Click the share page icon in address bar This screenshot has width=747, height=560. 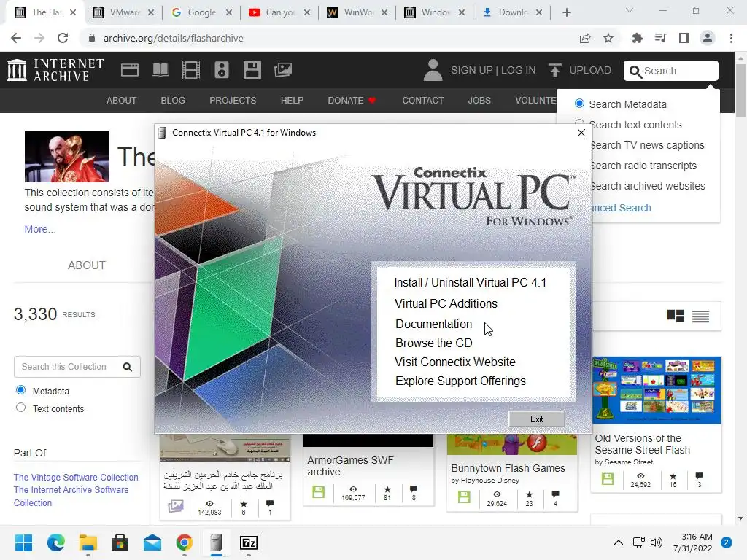[585, 38]
